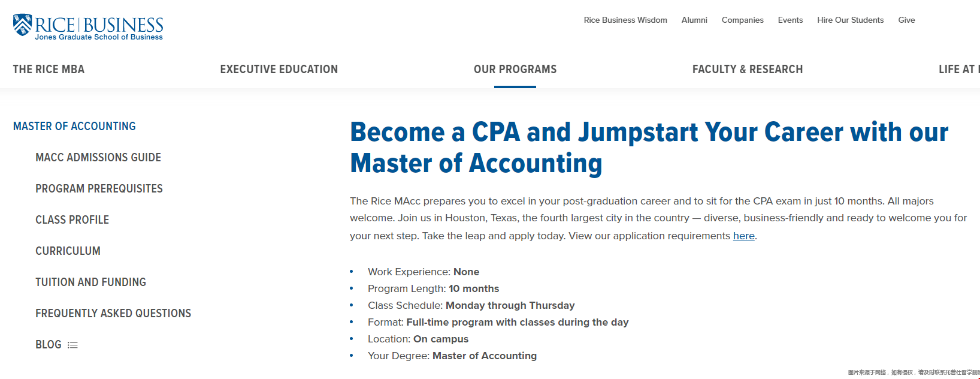Open Class Profile in sidebar

72,220
